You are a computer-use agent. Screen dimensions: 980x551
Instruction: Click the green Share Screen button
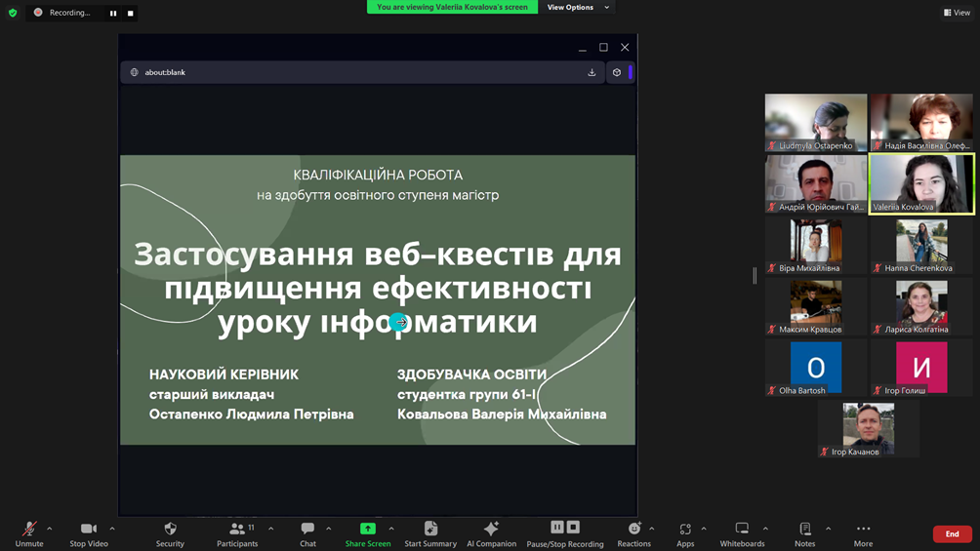367,534
